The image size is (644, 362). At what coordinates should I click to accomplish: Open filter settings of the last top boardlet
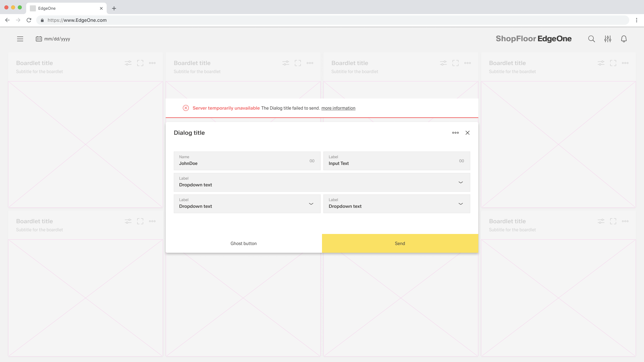[601, 63]
